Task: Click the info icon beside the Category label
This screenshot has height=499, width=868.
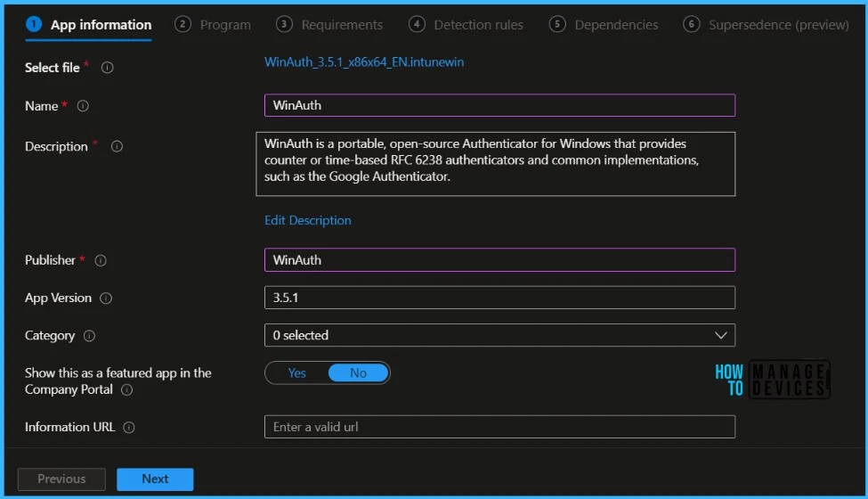Action: [89, 336]
